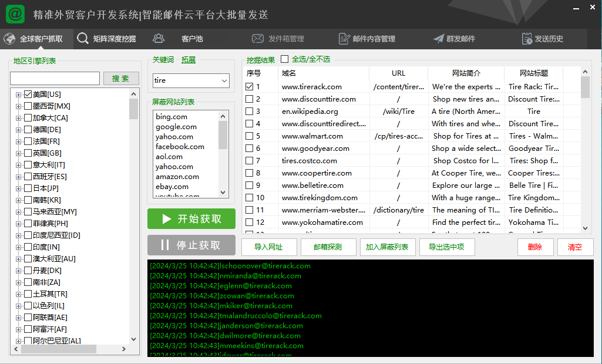Click the red 清空 button
602x364 pixels.
click(x=575, y=247)
